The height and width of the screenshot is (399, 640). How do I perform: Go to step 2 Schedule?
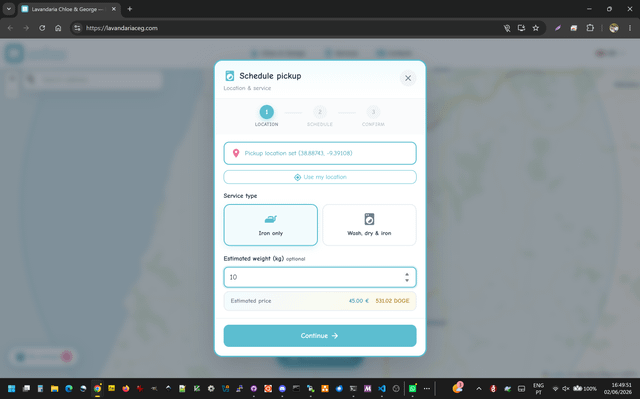click(x=320, y=116)
